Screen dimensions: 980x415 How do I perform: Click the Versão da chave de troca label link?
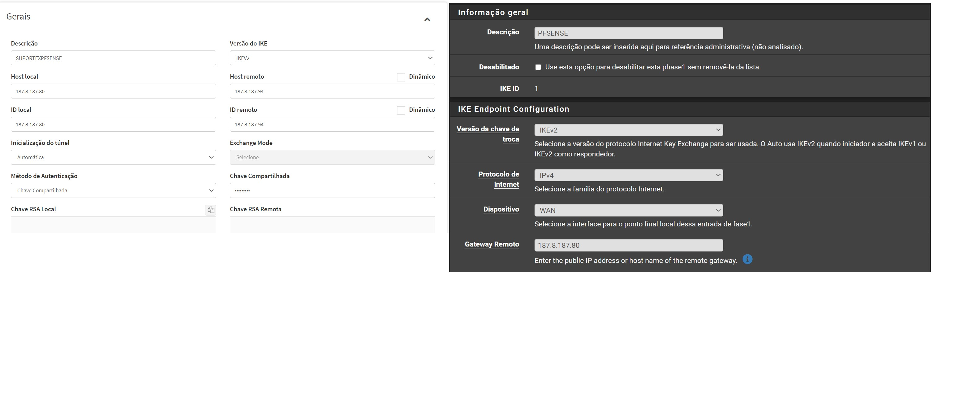pos(488,134)
